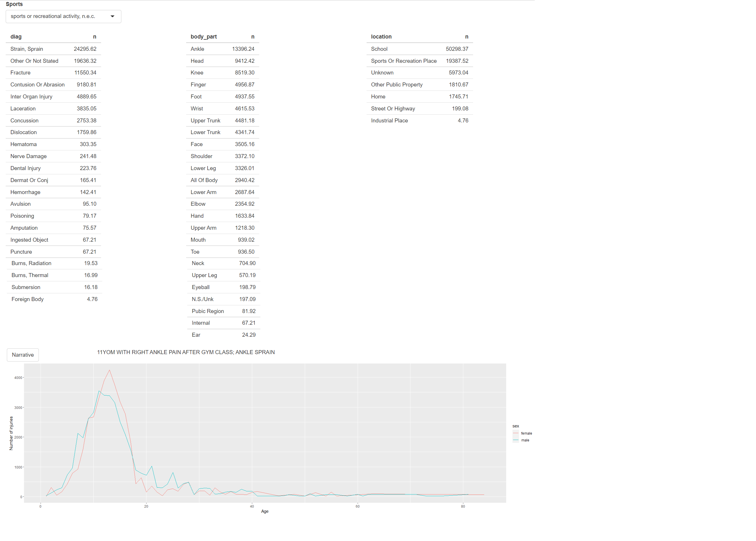Click the 'Submersion' diagnosis cell
The width and height of the screenshot is (756, 541).
[x=26, y=287]
